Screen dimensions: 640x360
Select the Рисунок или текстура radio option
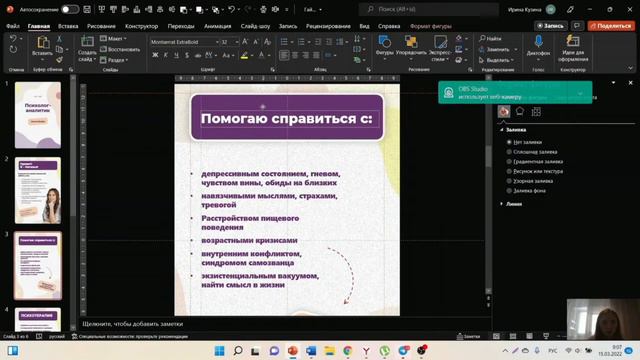pos(509,171)
